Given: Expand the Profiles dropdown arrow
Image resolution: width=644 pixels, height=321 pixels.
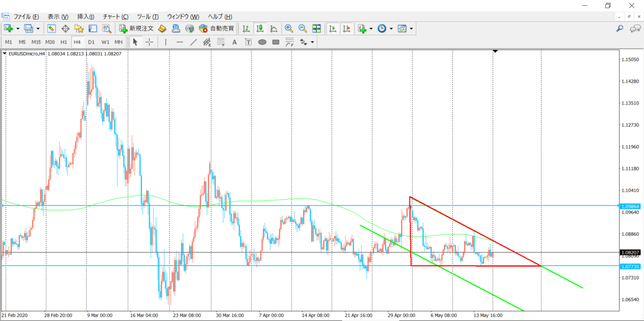Looking at the screenshot, I should (38, 28).
